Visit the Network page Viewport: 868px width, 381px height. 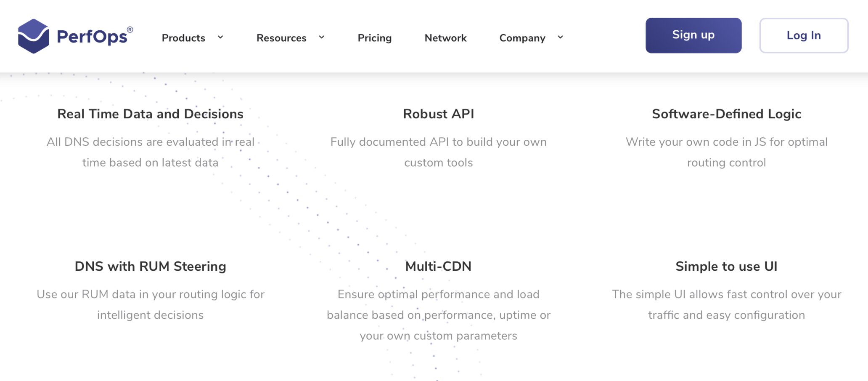coord(445,38)
